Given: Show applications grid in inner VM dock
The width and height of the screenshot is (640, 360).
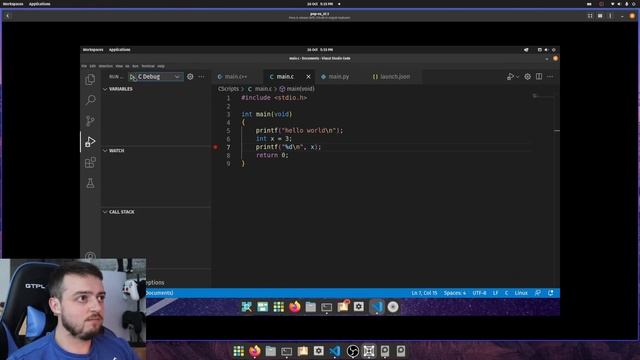Looking at the screenshot, I should coord(279,307).
